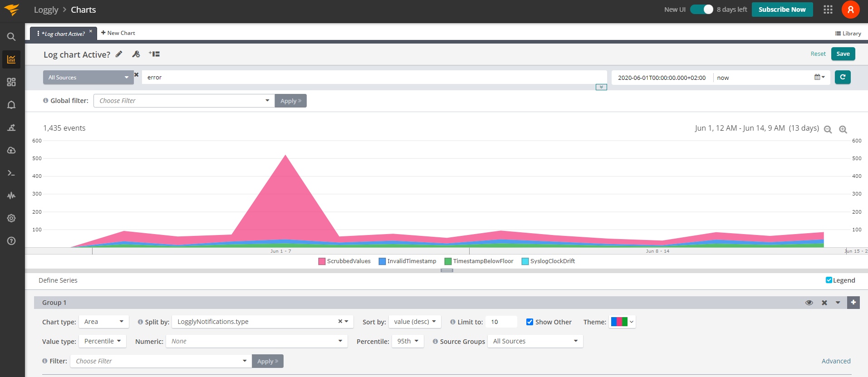Screen dimensions: 868x377
Task: Toggle the New UI switch
Action: coord(701,10)
